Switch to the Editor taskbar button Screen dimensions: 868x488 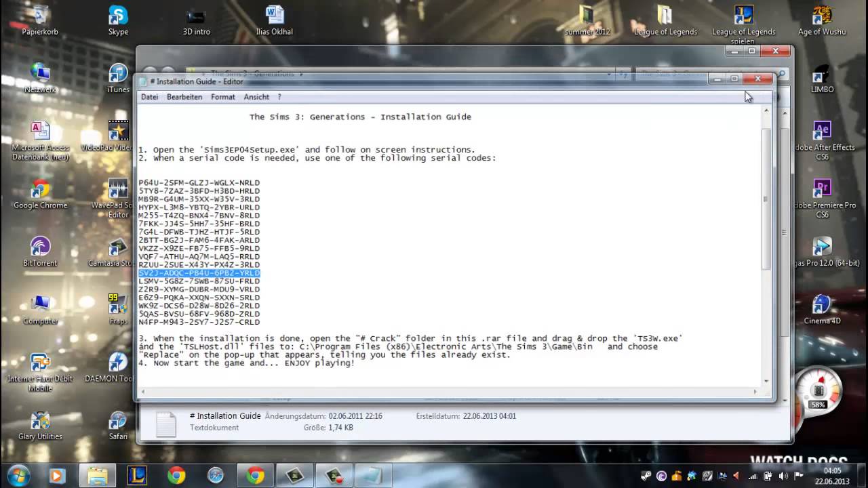374,476
